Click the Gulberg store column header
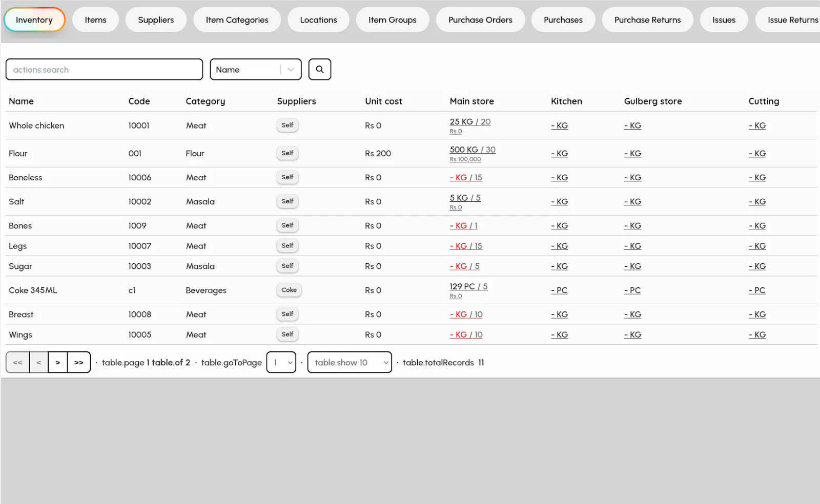 [653, 101]
